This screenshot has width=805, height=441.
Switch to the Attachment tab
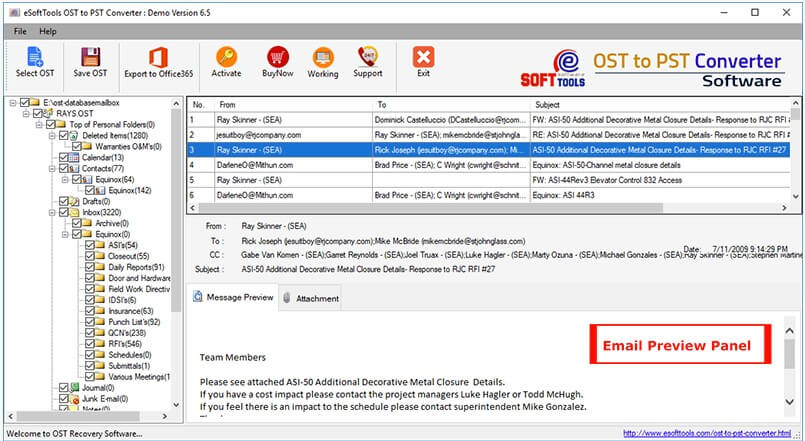[311, 298]
